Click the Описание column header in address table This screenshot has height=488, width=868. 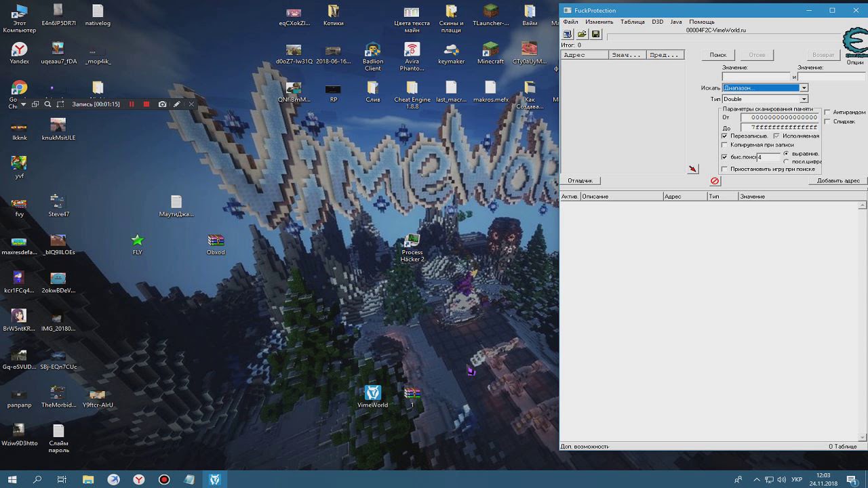point(622,197)
